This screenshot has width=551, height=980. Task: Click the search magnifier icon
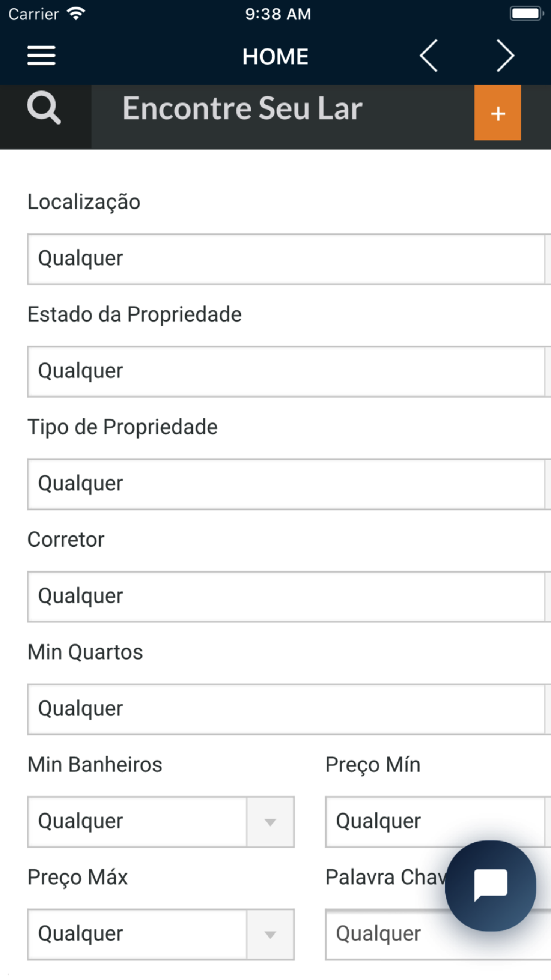click(x=44, y=108)
